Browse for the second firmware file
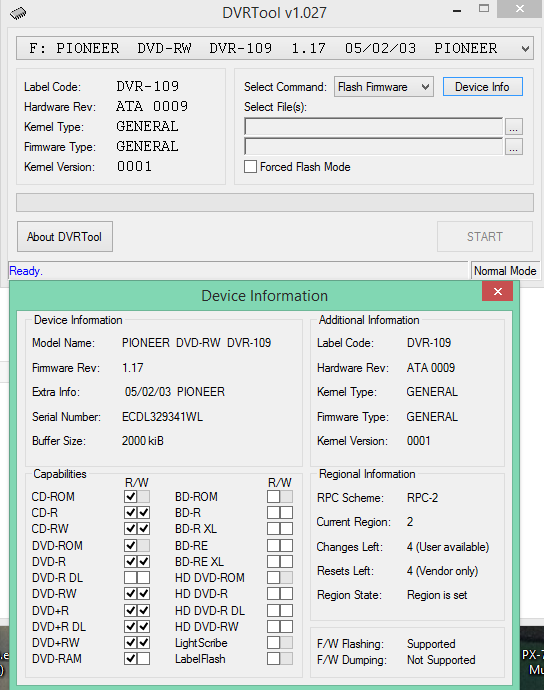 tap(514, 147)
